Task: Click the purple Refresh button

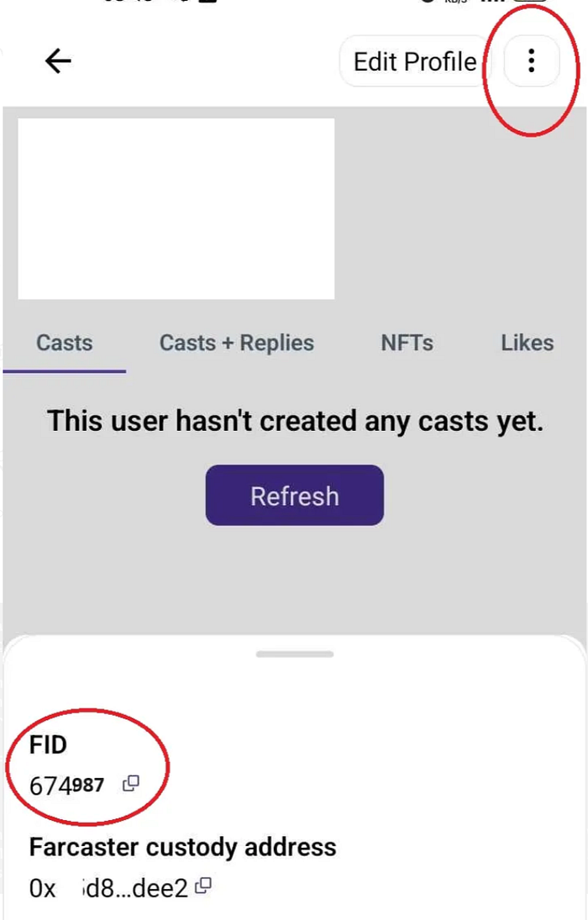Action: point(294,496)
